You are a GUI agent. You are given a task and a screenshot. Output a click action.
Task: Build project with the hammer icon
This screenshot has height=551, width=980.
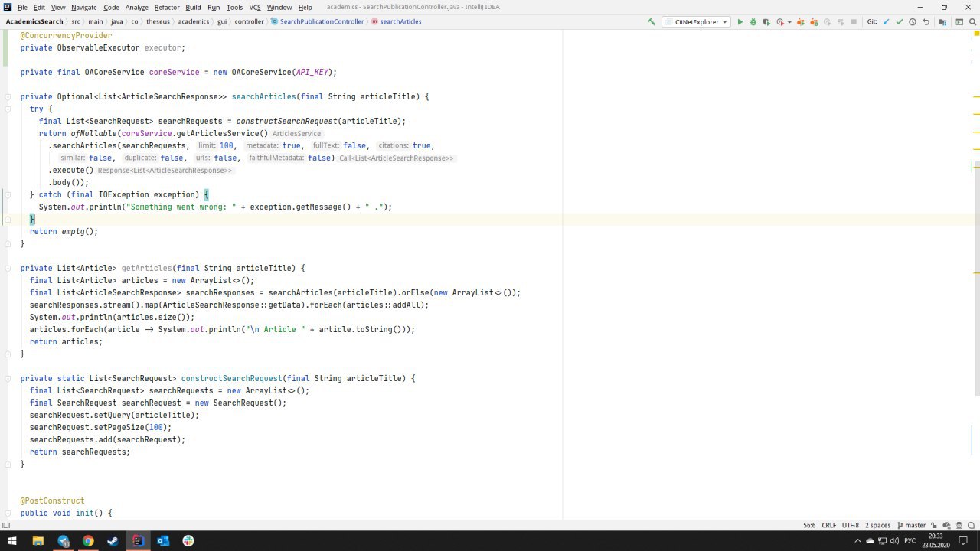pos(652,22)
